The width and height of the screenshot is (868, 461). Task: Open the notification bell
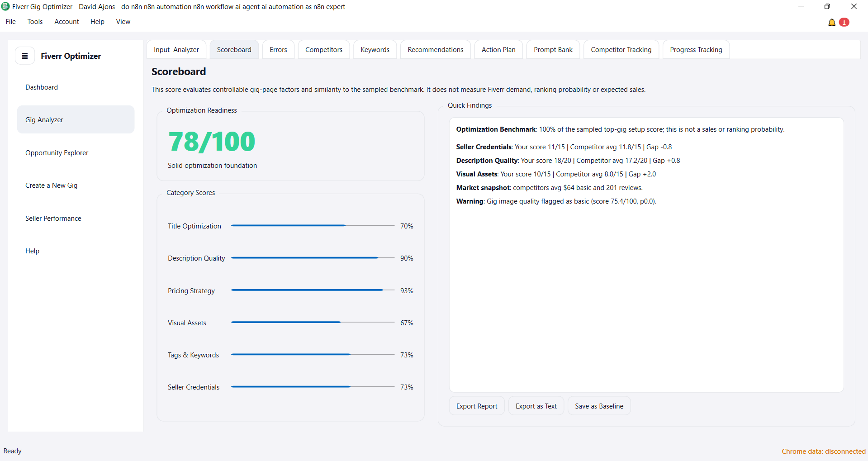[x=831, y=22]
